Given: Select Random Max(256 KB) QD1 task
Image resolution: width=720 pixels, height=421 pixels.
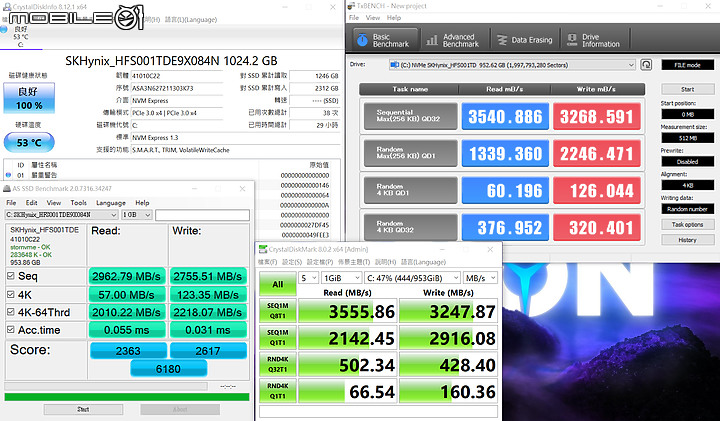Looking at the screenshot, I should tap(411, 153).
